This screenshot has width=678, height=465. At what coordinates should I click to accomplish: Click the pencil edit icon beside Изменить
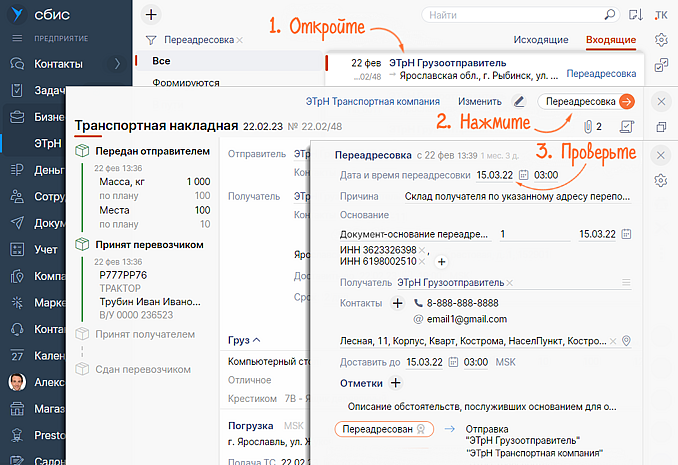pyautogui.click(x=518, y=101)
